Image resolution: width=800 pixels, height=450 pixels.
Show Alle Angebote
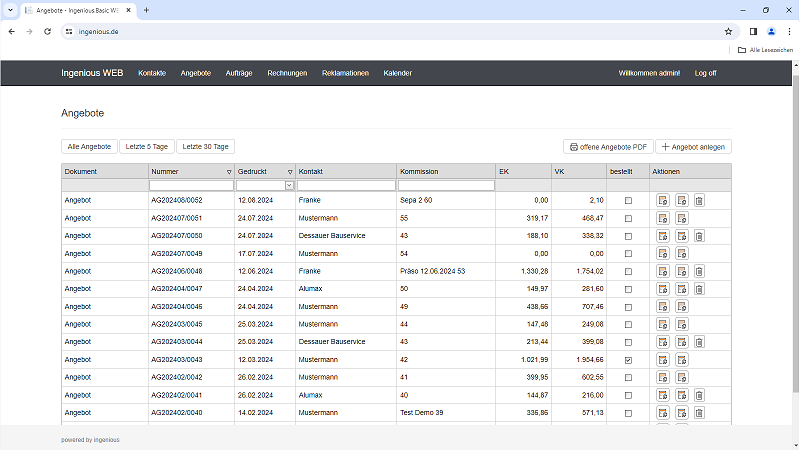(89, 146)
